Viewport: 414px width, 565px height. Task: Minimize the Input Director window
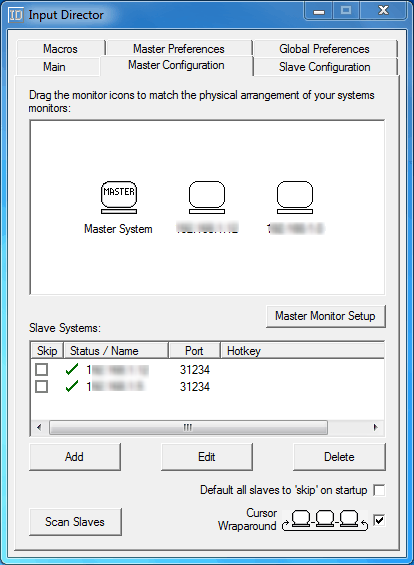tap(319, 12)
